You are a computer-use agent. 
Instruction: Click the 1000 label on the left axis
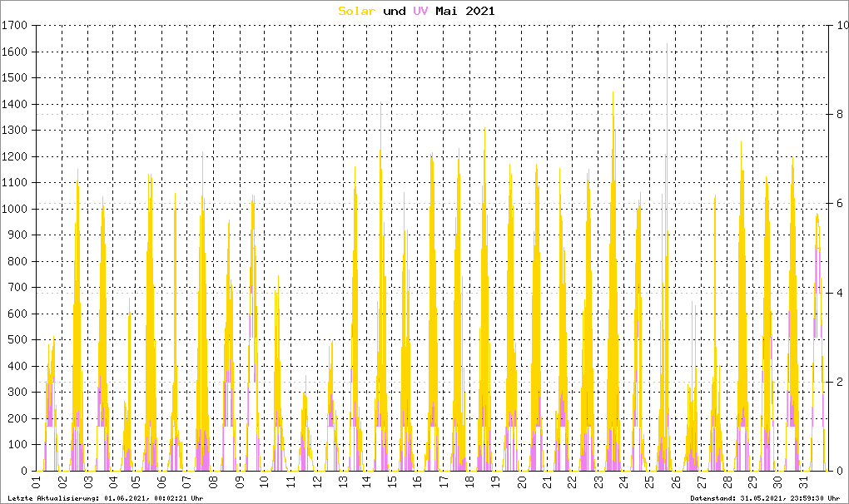[x=15, y=209]
